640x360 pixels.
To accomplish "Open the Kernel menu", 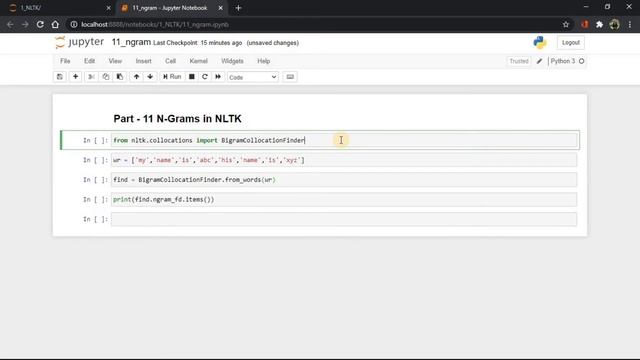I will (198, 61).
